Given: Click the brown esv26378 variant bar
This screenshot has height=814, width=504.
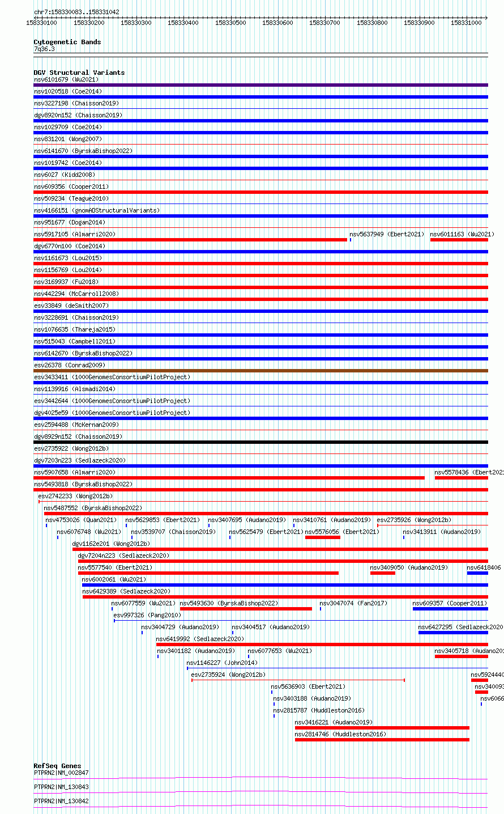Looking at the screenshot, I should [260, 371].
